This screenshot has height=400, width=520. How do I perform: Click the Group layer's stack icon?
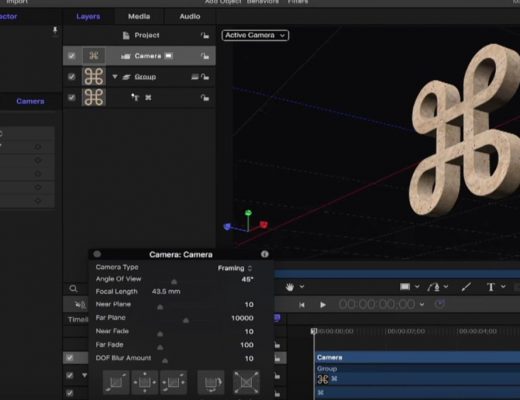tap(126, 77)
